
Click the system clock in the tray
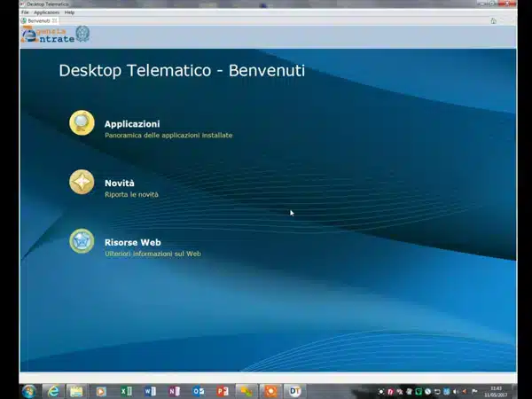coord(496,391)
